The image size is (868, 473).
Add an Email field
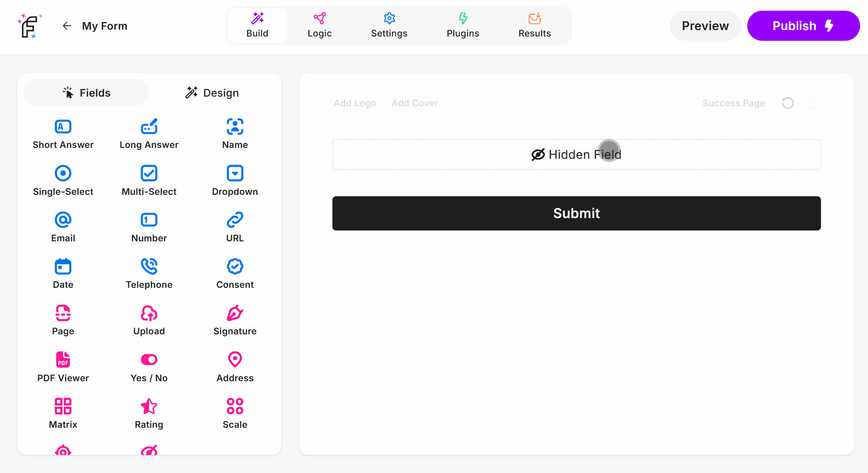63,228
